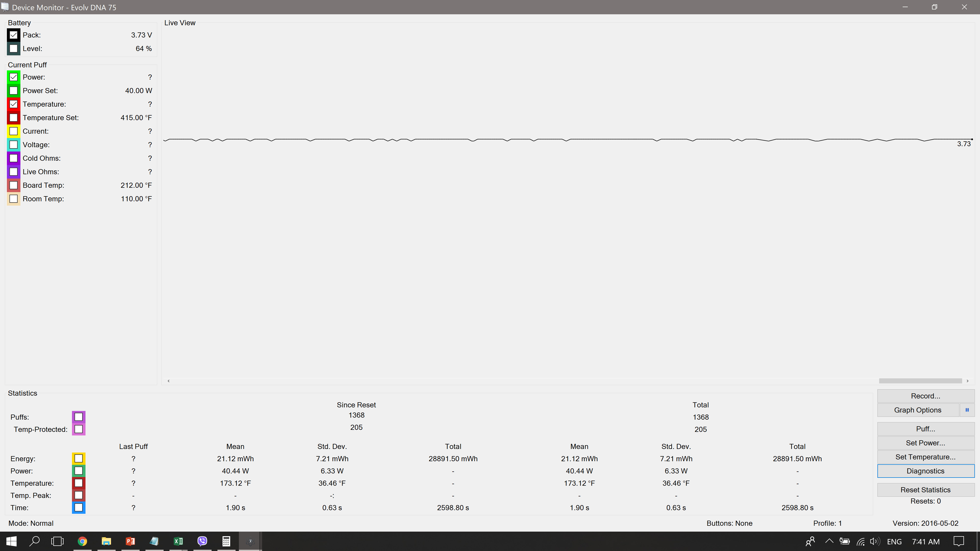Open Chrome from the taskbar
This screenshot has width=980, height=551.
point(82,541)
